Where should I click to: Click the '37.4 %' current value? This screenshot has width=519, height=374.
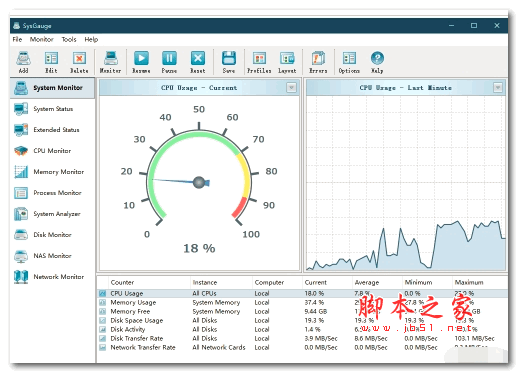tap(314, 302)
